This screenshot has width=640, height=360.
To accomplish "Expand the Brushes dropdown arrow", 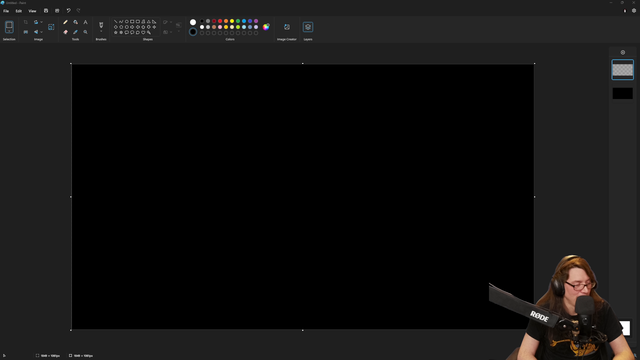I will click(x=101, y=32).
